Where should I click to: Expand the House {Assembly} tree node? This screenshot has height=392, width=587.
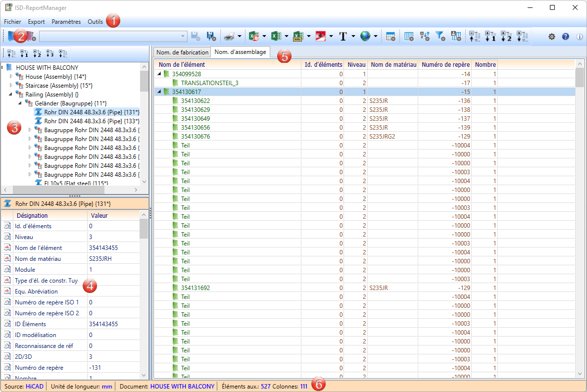[x=11, y=77]
